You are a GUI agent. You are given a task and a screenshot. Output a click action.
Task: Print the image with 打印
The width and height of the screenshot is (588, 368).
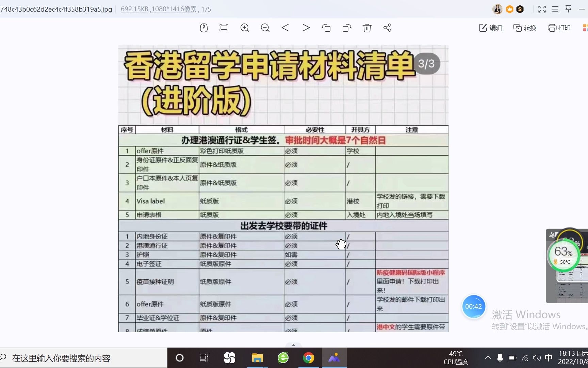559,28
